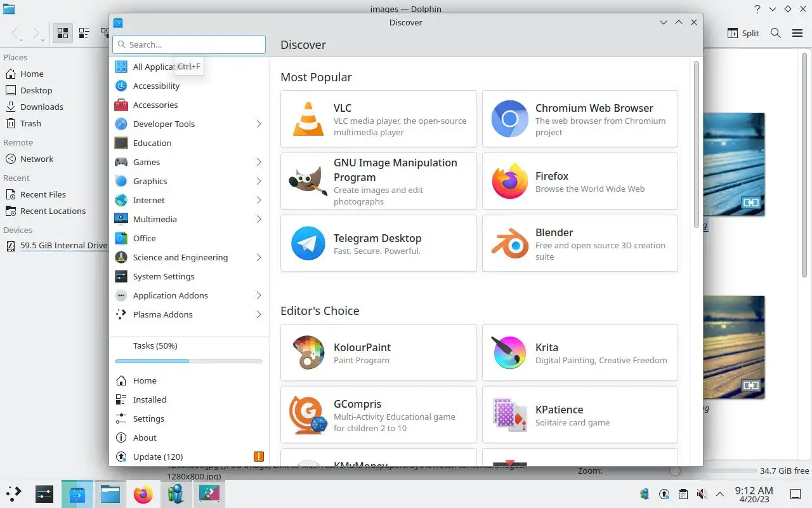The image size is (812, 508).
Task: Open the Education category
Action: tap(189, 143)
